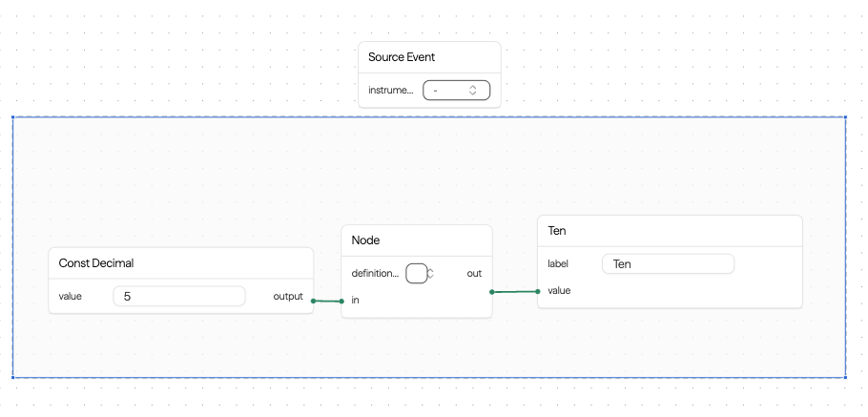This screenshot has height=417, width=868.
Task: Click the Ten node header
Action: [x=670, y=231]
